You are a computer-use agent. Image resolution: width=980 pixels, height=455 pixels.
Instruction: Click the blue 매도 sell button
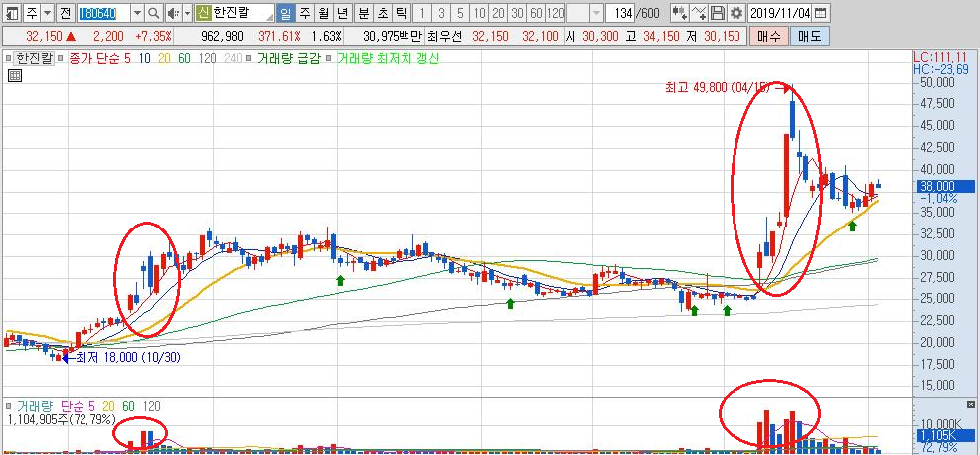810,36
